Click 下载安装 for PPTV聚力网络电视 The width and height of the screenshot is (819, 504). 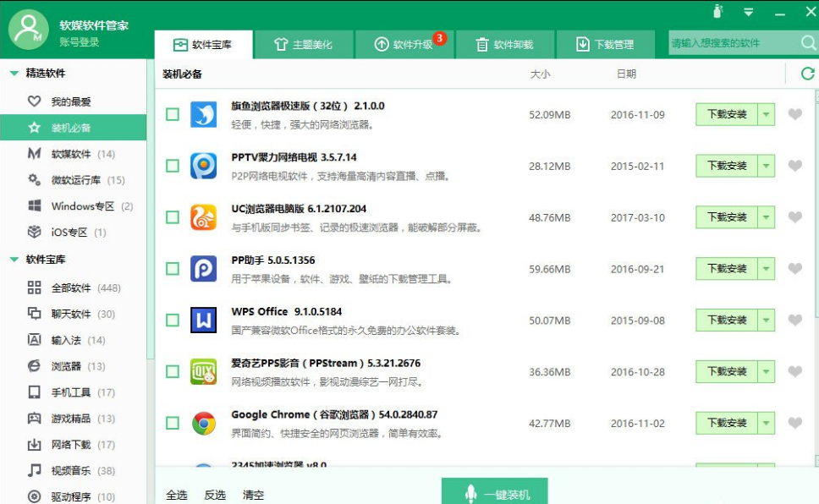(x=727, y=166)
